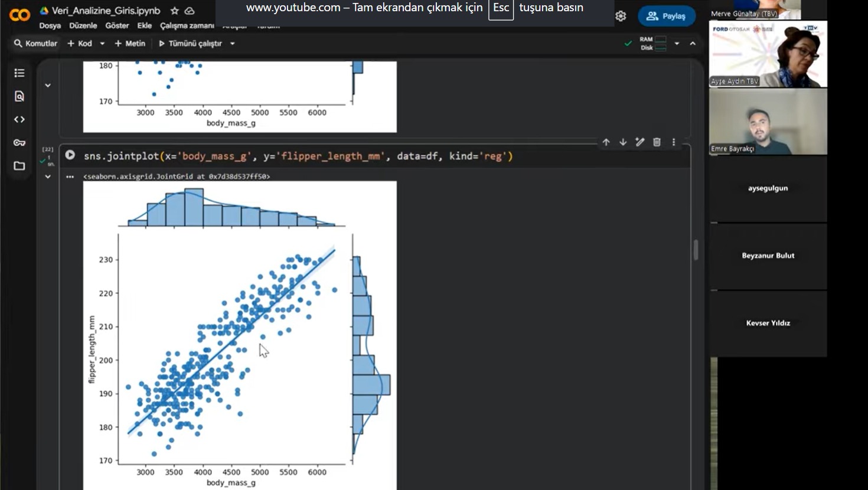Open the Çalışma zamanı menu
Screen dimensions: 868x490
point(187,26)
